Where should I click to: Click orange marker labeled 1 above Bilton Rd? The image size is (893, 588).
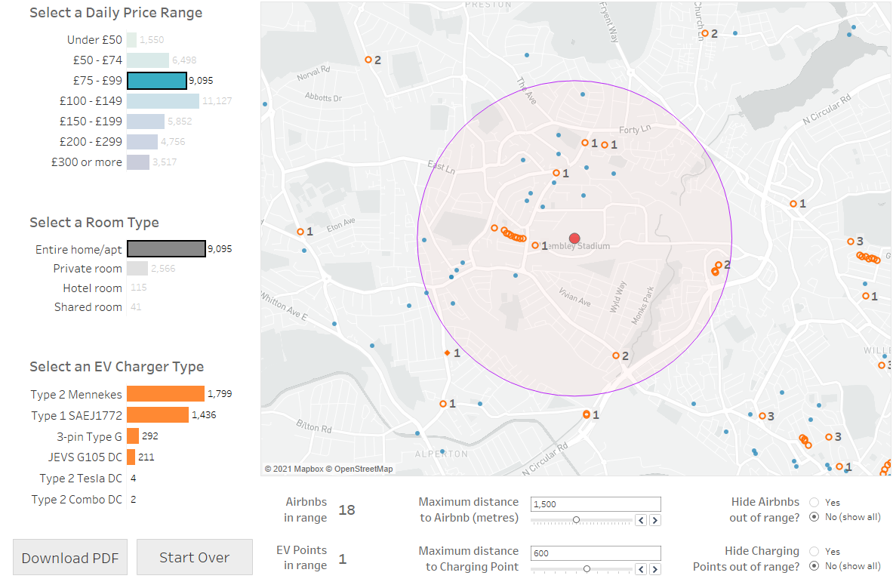click(443, 404)
